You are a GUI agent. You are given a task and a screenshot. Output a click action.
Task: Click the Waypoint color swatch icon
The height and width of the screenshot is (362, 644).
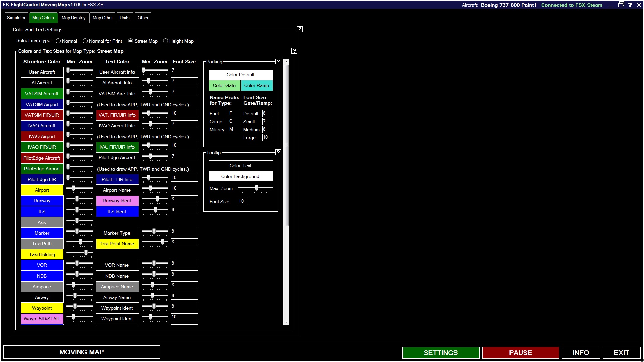(x=42, y=308)
